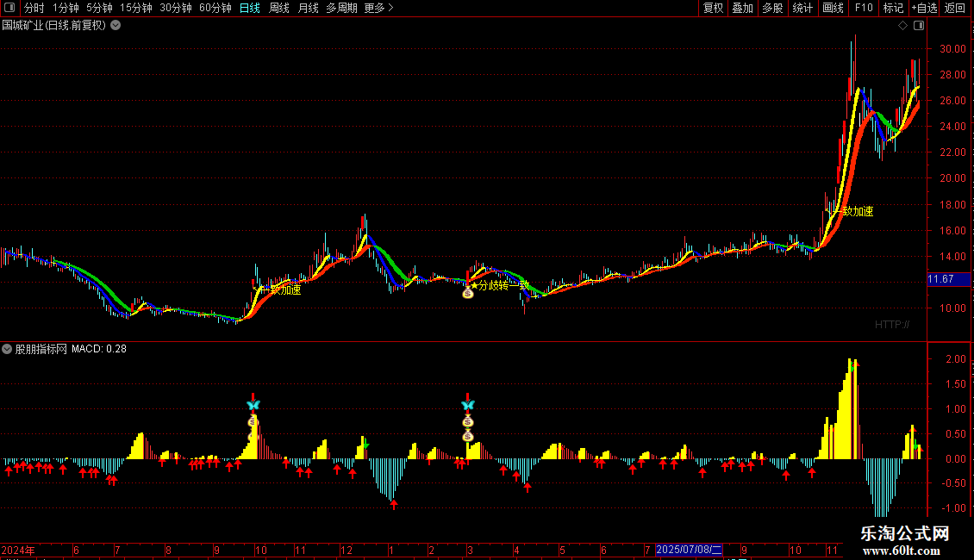Screen dimensions: 974x560
Task: Expand the 更多 periods menu
Action: pos(379,8)
